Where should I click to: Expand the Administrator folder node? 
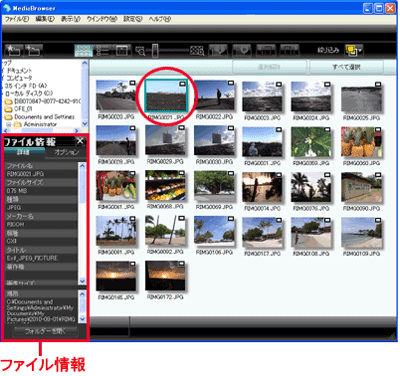8,124
